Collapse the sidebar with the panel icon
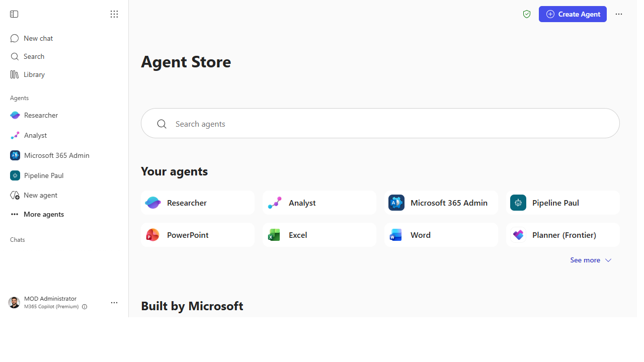The image size is (644, 362). coord(14,14)
